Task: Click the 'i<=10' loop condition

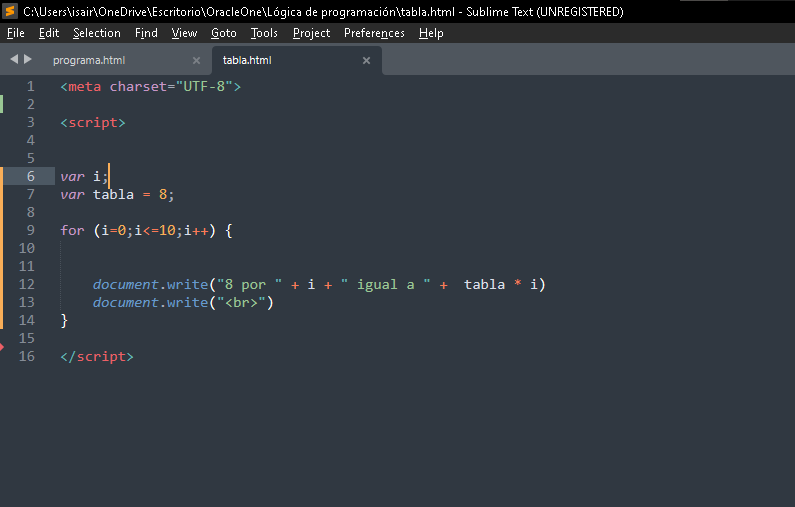Action: pos(155,231)
